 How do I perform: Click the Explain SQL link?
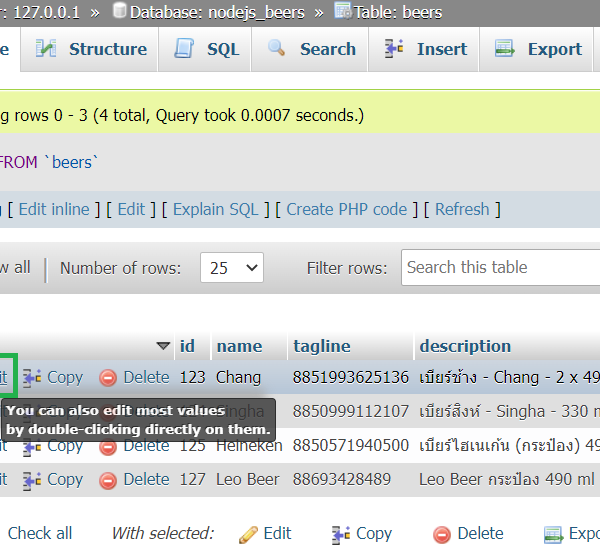215,209
